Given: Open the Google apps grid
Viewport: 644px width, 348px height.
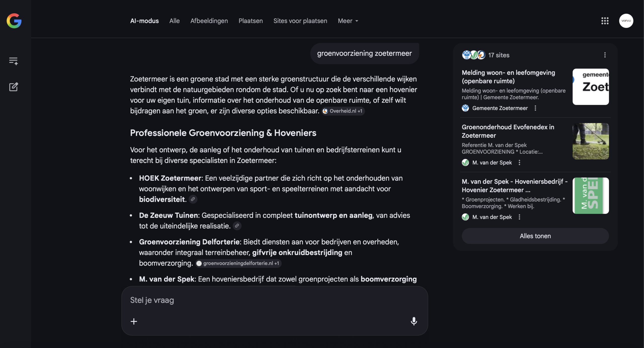Looking at the screenshot, I should (605, 21).
